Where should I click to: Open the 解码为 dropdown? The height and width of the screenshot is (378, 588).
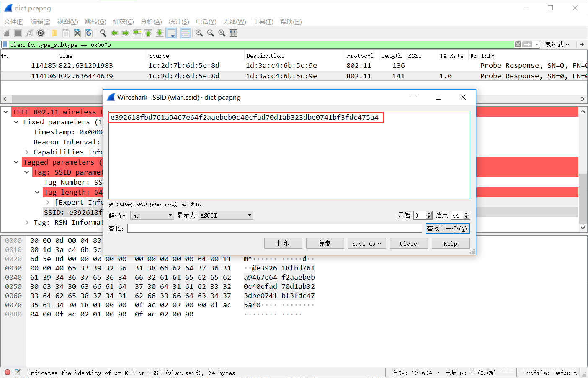point(152,215)
